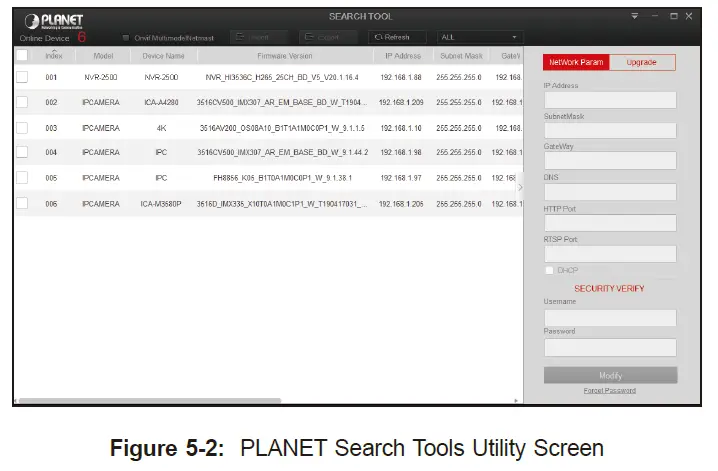Switch to the NetWork Param tab
The image size is (718, 471).
pyautogui.click(x=576, y=62)
